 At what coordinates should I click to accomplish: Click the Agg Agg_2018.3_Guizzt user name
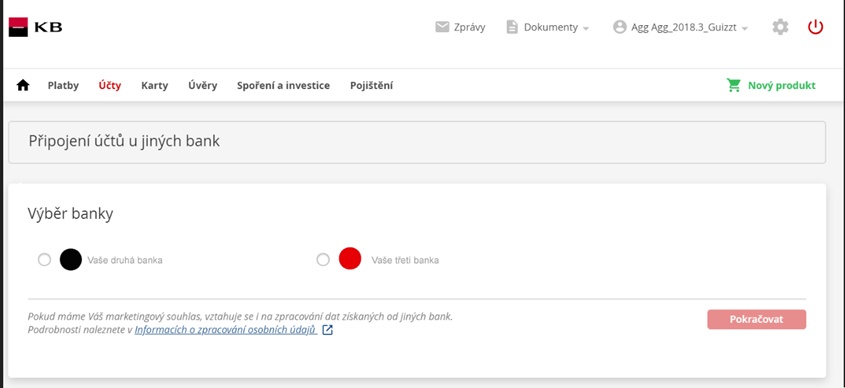[x=684, y=27]
